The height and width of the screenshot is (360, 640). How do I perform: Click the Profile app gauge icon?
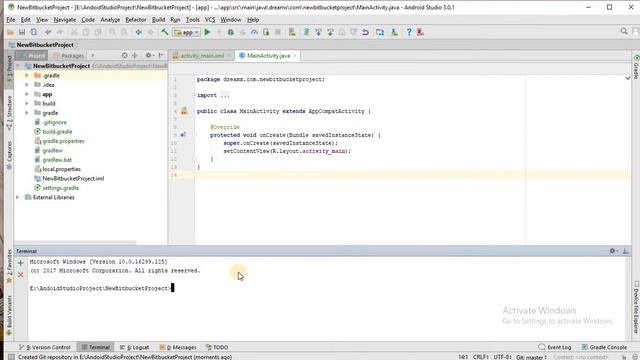[x=254, y=32]
